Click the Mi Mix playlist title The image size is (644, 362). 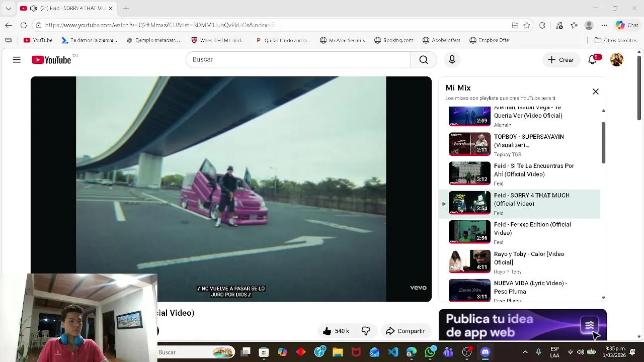(x=458, y=88)
